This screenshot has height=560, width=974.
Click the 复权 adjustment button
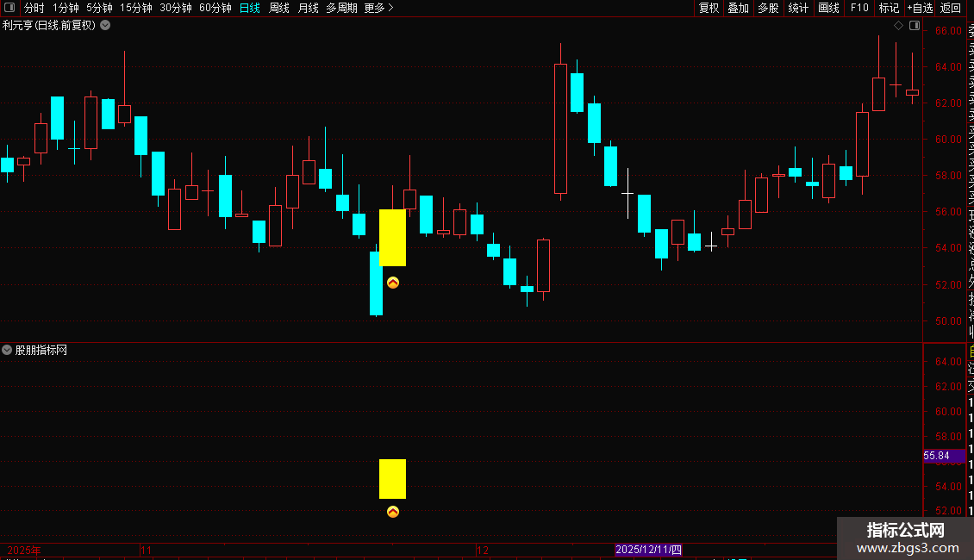709,8
